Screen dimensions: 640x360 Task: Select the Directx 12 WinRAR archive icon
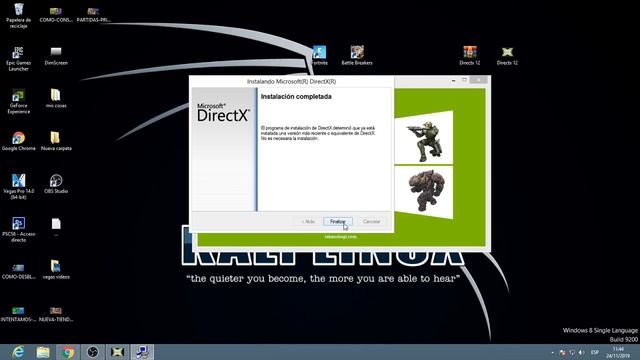(470, 56)
